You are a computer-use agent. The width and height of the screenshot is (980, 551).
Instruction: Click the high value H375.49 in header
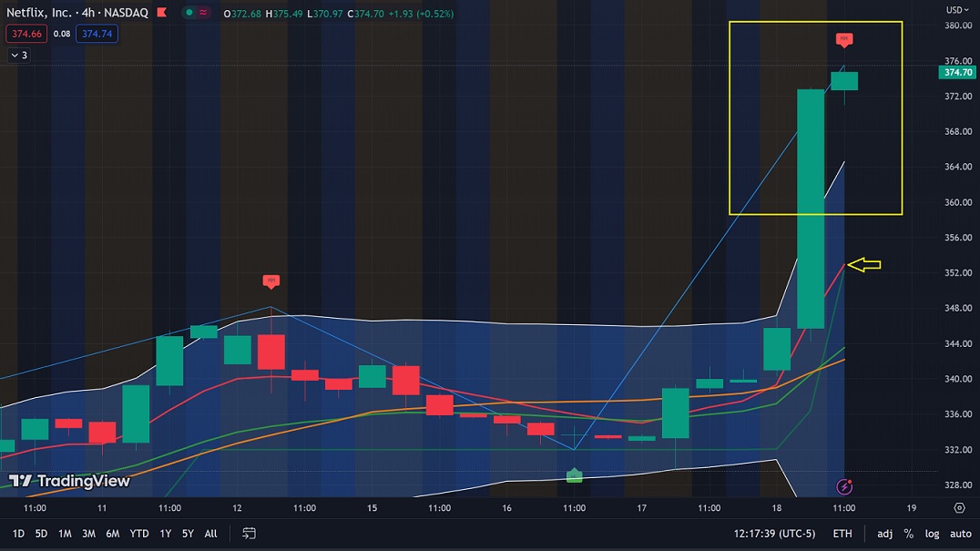coord(284,13)
